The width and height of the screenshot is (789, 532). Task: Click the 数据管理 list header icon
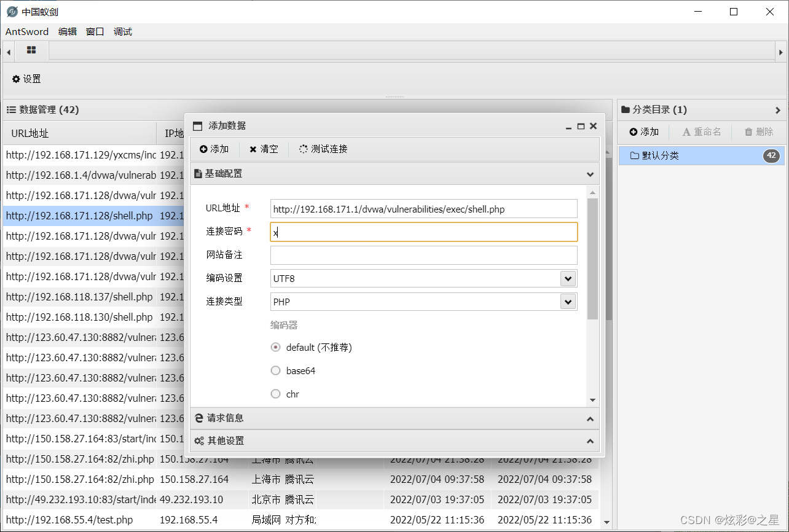coord(11,110)
